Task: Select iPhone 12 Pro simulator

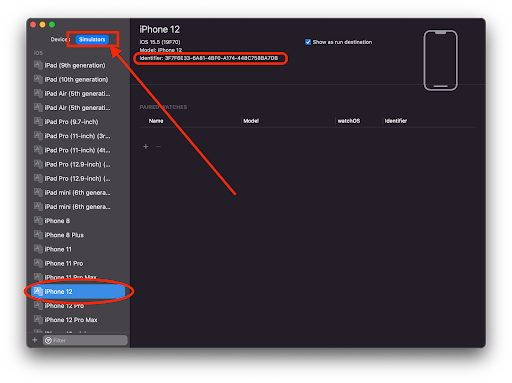Action: click(78, 305)
